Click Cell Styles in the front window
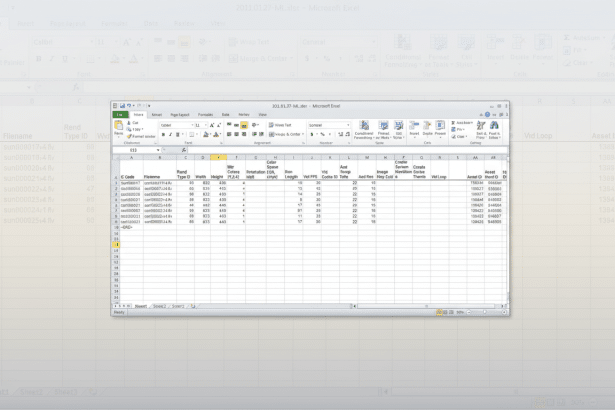615x410 pixels. click(398, 130)
